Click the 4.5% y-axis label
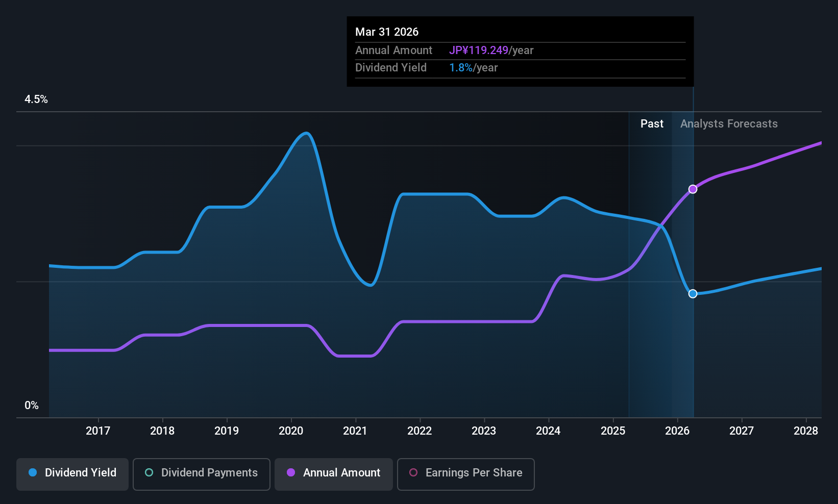This screenshot has width=838, height=504. pos(36,99)
